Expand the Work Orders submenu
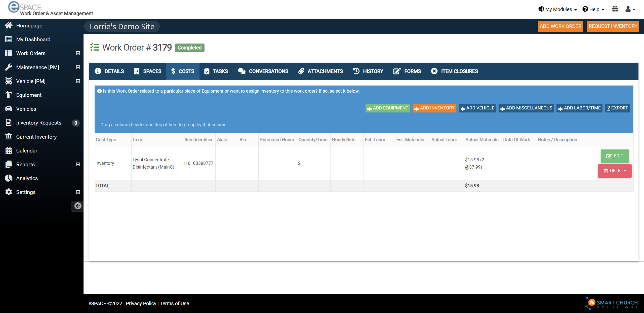This screenshot has height=313, width=644. coord(78,53)
